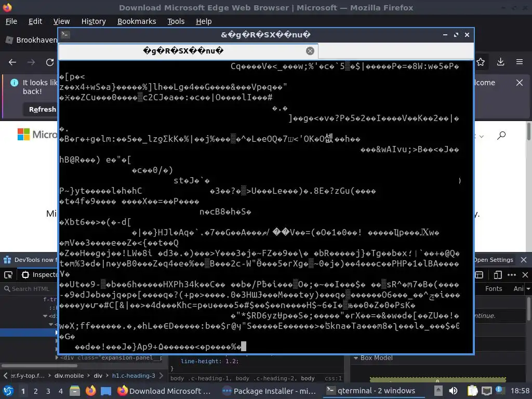Image resolution: width=532 pixels, height=399 pixels.
Task: Close the DevTools toolbox
Action: click(525, 275)
